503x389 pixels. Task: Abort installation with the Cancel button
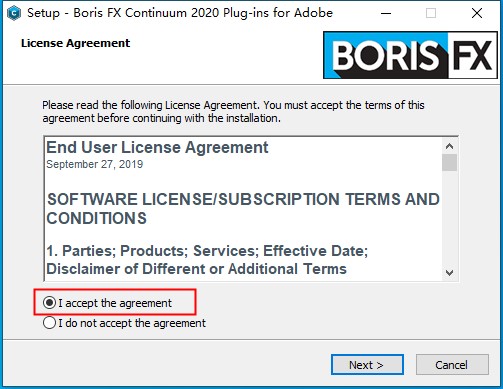click(452, 365)
